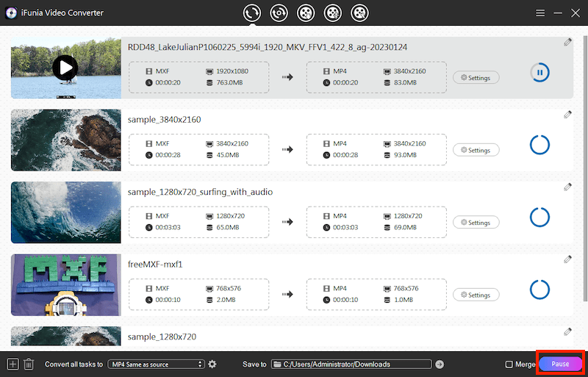The image size is (588, 377).
Task: Click the add file plus icon
Action: pyautogui.click(x=12, y=364)
